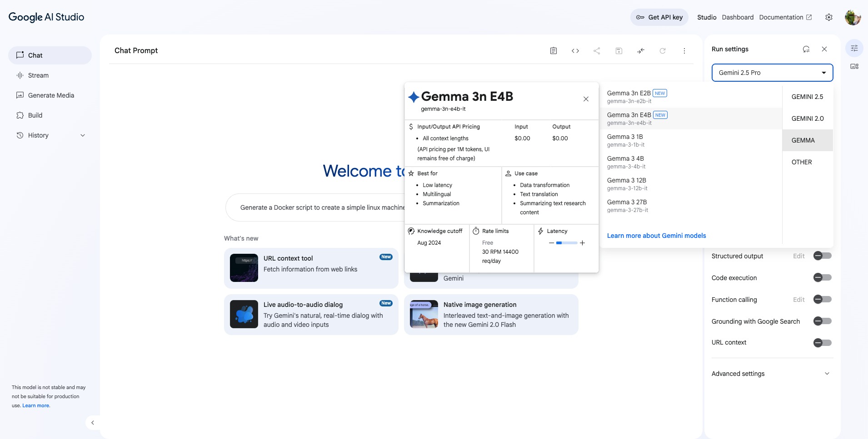Close the Run settings panel
Viewport: 868px width, 439px height.
pos(824,49)
